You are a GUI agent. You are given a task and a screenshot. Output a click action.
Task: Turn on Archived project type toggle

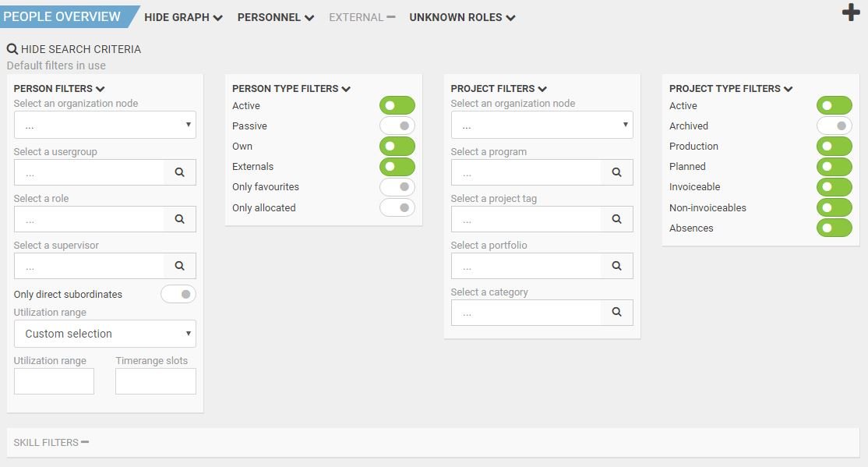pyautogui.click(x=834, y=126)
